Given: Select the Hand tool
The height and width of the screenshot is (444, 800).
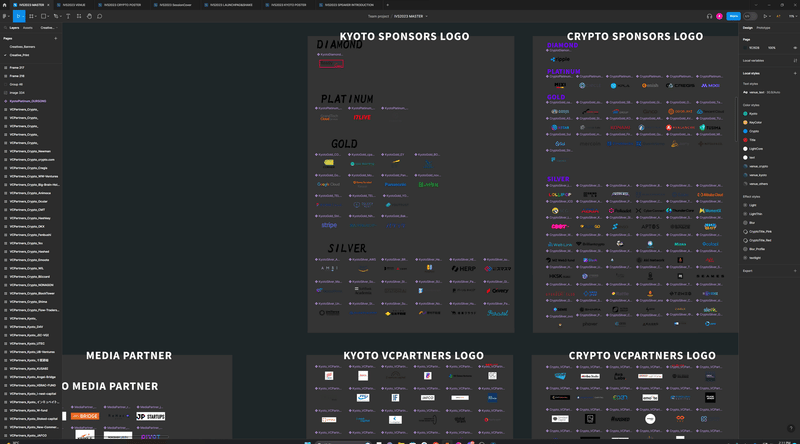Looking at the screenshot, I should 89,16.
